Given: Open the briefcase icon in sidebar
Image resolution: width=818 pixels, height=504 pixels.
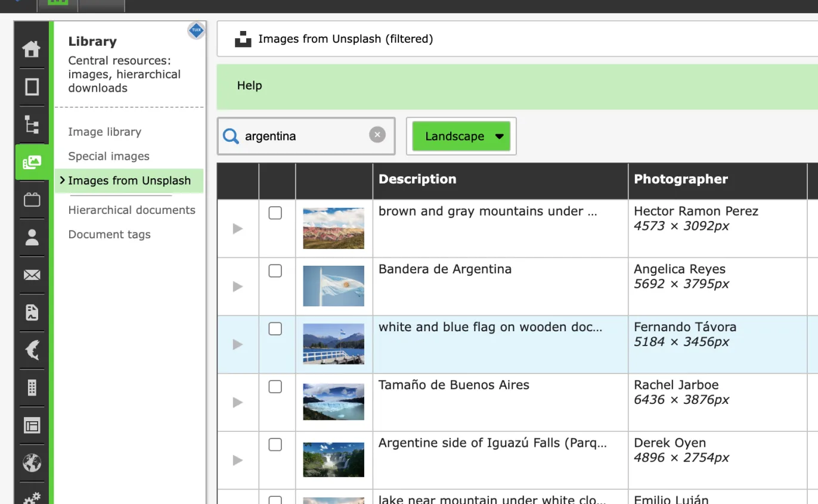Looking at the screenshot, I should (32, 200).
